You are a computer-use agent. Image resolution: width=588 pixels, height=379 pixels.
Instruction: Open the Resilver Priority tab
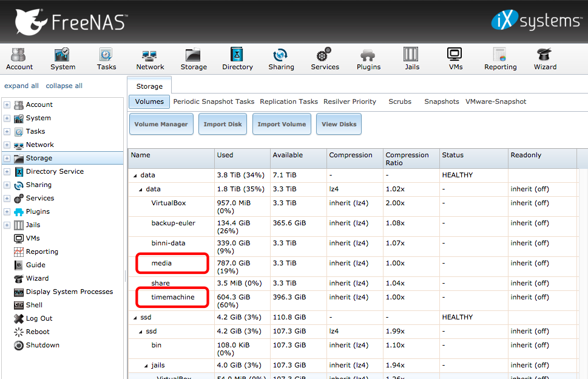click(350, 101)
